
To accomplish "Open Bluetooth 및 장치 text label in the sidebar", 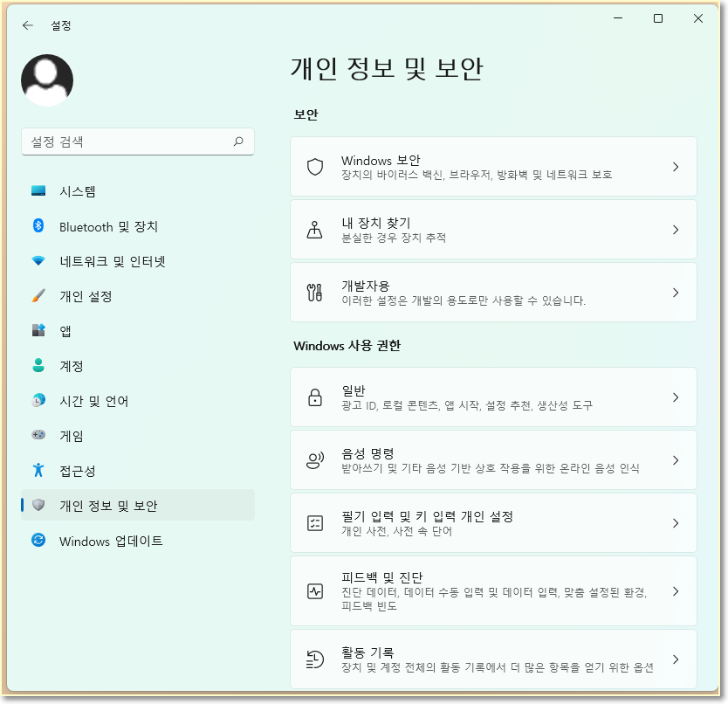I will 108,227.
